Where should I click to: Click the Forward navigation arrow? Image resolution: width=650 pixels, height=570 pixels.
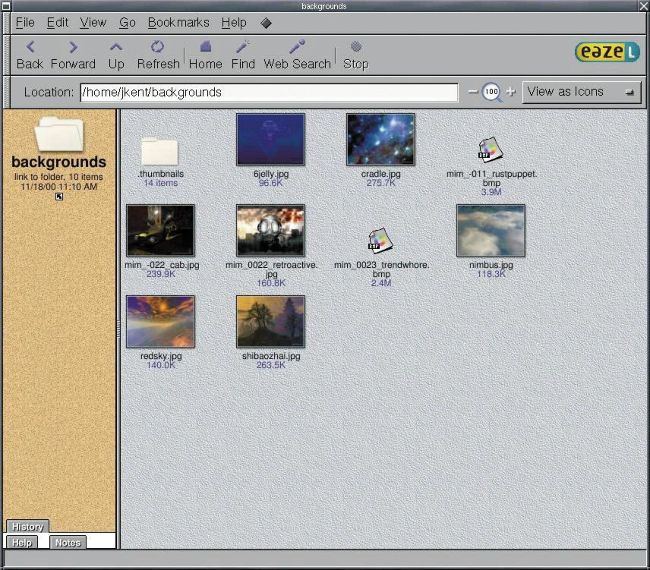click(73, 54)
